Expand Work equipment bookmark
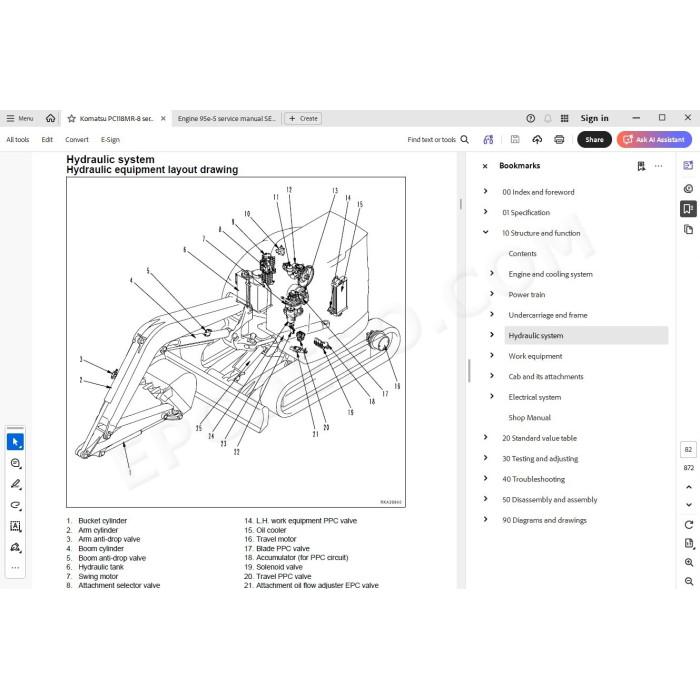700x700 pixels. (x=492, y=355)
